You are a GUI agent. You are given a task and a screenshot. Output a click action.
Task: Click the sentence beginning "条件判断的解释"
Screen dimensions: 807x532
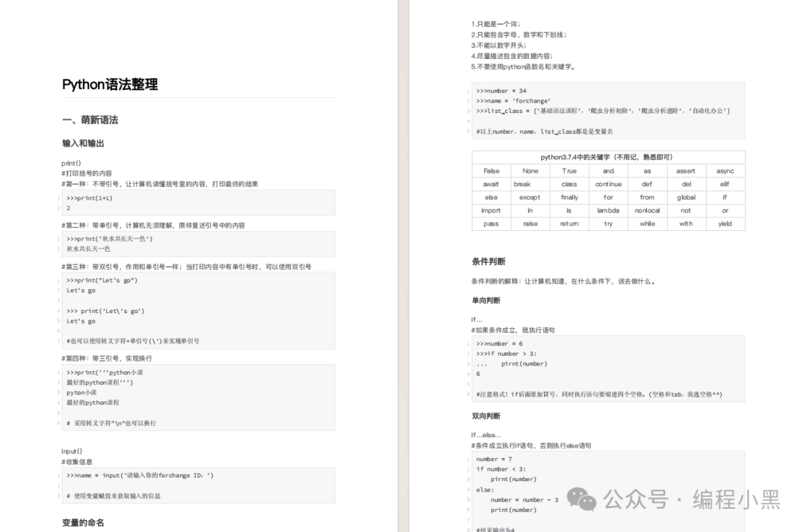pyautogui.click(x=563, y=282)
